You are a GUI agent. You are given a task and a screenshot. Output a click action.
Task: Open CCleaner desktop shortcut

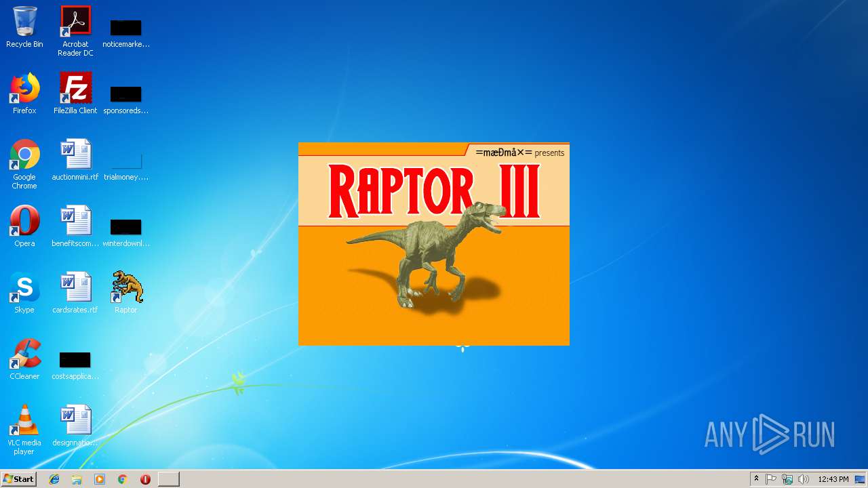tap(24, 359)
